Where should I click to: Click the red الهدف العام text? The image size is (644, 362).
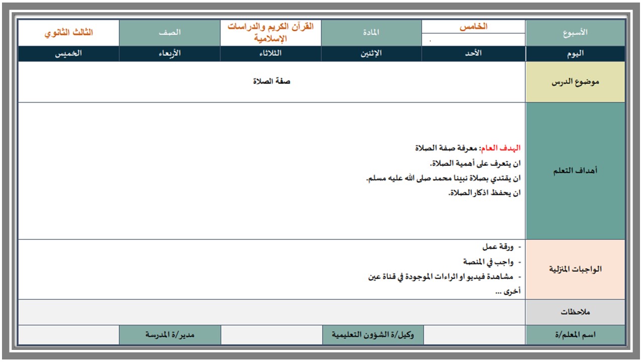coord(500,148)
